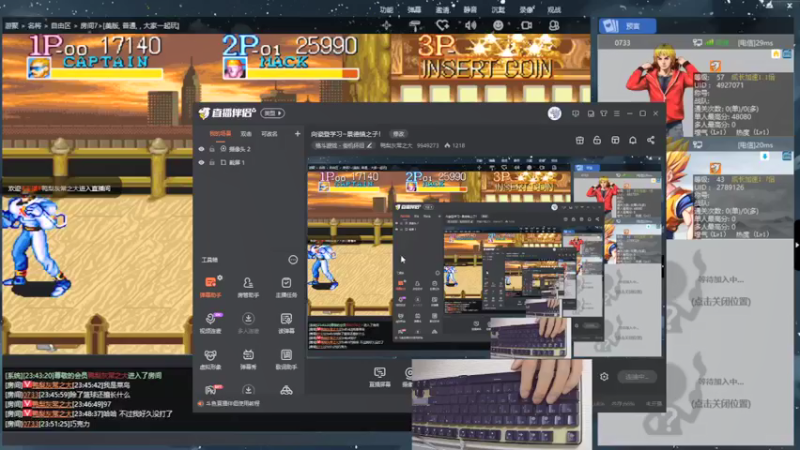Select the first orange scene tab

point(220,134)
